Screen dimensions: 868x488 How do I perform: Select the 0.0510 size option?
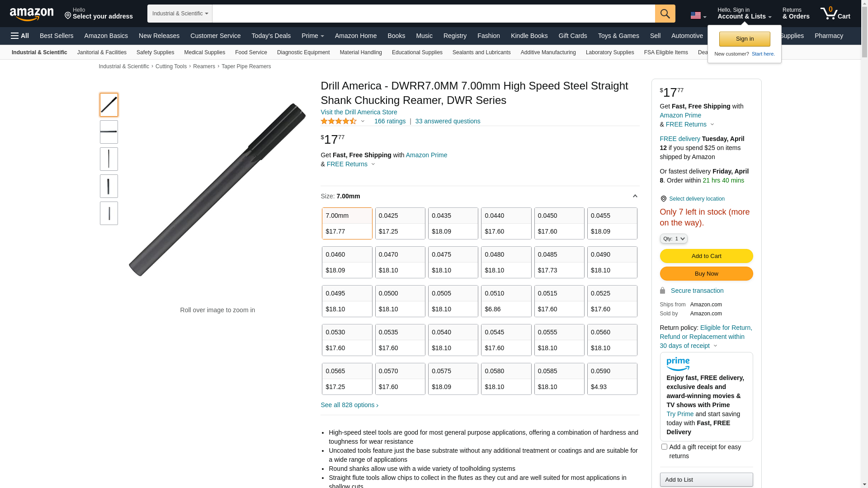coord(506,301)
